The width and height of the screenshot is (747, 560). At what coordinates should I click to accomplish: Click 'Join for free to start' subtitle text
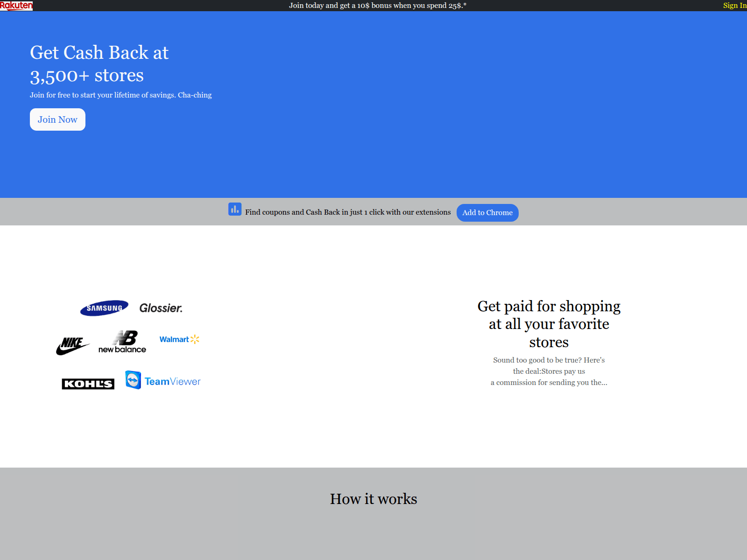click(121, 95)
